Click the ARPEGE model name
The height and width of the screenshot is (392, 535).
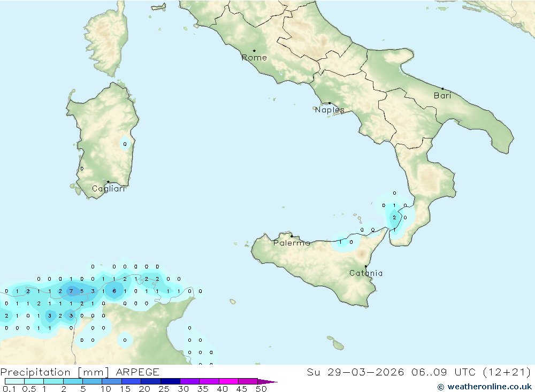coord(137,372)
